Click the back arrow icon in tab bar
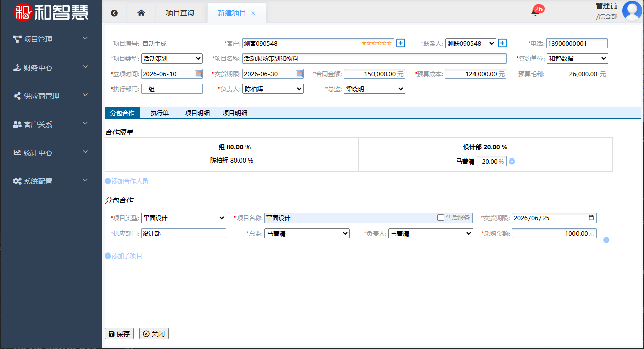The width and height of the screenshot is (644, 349). [114, 13]
